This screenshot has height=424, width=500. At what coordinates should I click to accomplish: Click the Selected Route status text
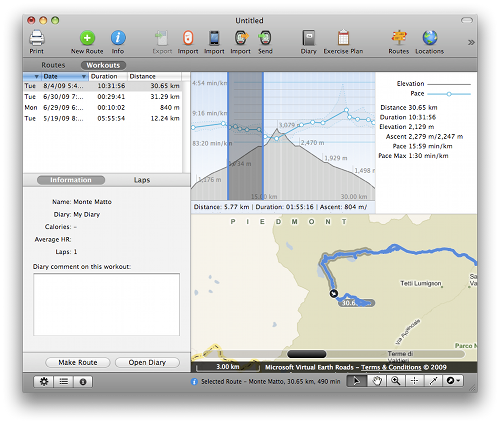point(270,382)
